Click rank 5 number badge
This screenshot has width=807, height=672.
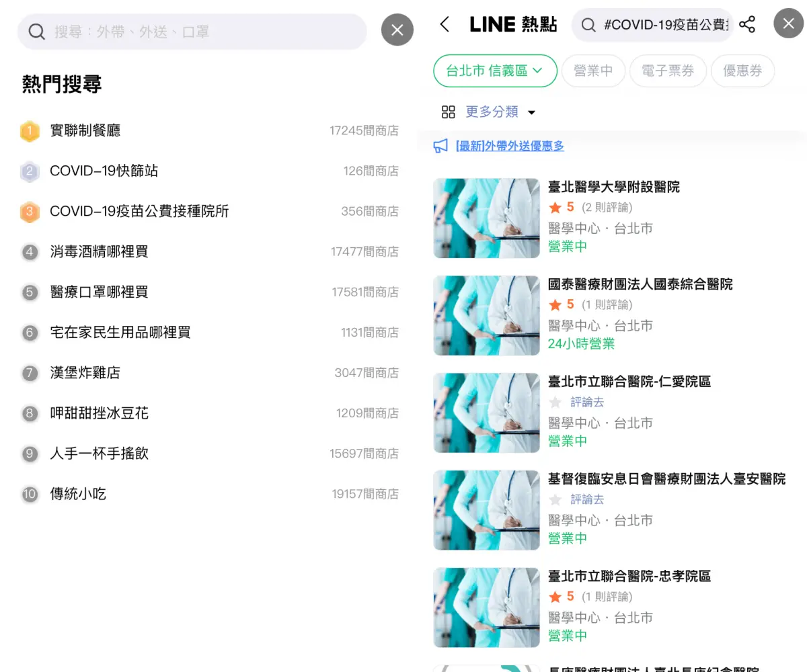30,292
